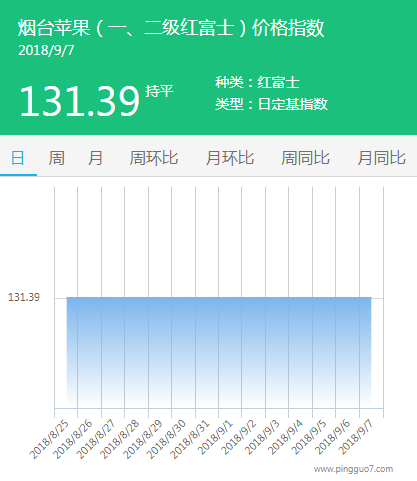The height and width of the screenshot is (481, 417).
Task: Open the 月同比 tab
Action: click(x=382, y=158)
